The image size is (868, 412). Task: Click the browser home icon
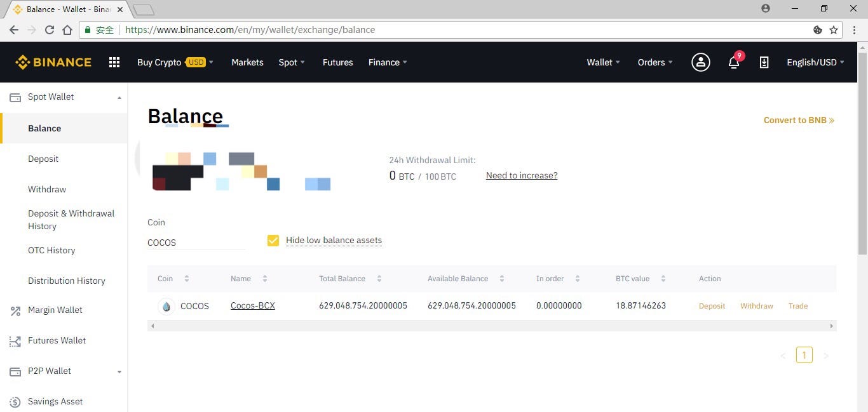click(x=67, y=30)
